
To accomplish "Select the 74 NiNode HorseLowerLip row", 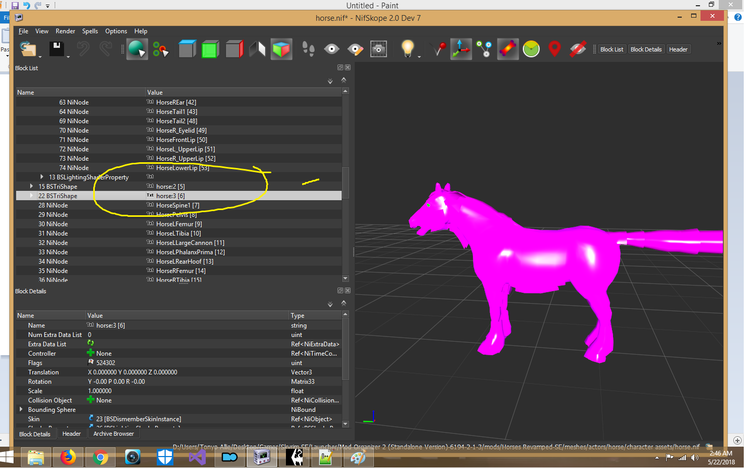I will click(179, 167).
